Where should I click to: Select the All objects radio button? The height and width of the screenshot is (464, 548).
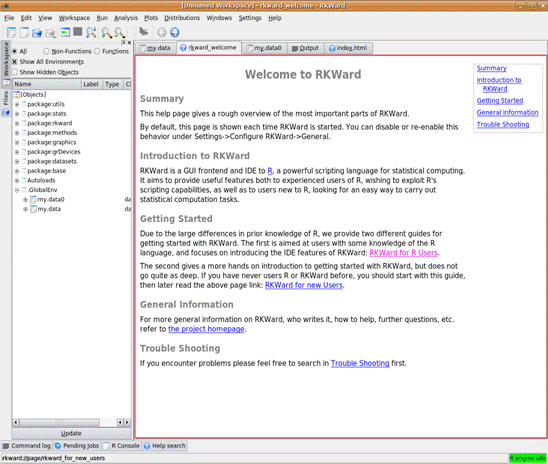coord(15,51)
